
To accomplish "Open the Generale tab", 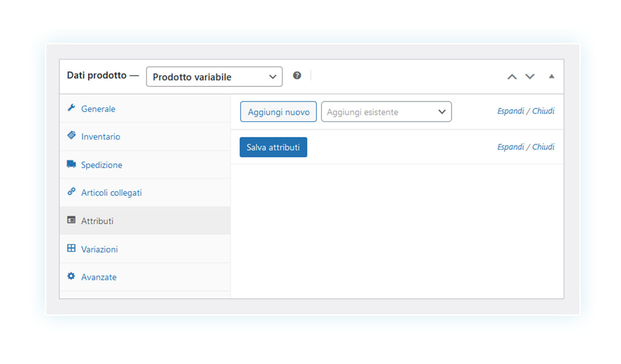I will (x=145, y=108).
